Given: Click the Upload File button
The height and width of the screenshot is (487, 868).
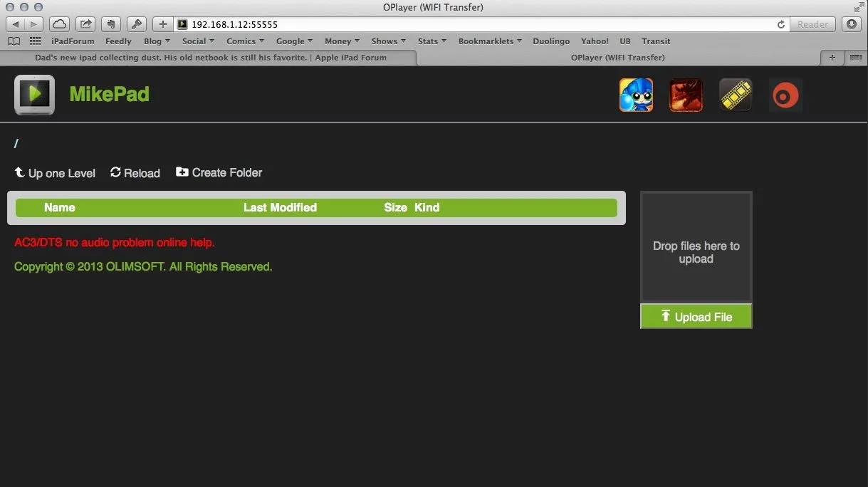Looking at the screenshot, I should tap(696, 317).
